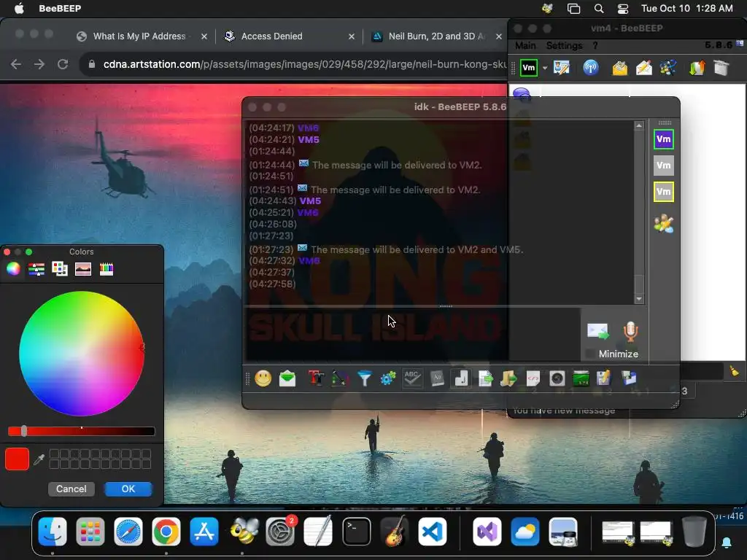Close the Access Denied tab
The width and height of the screenshot is (747, 560).
click(x=352, y=36)
